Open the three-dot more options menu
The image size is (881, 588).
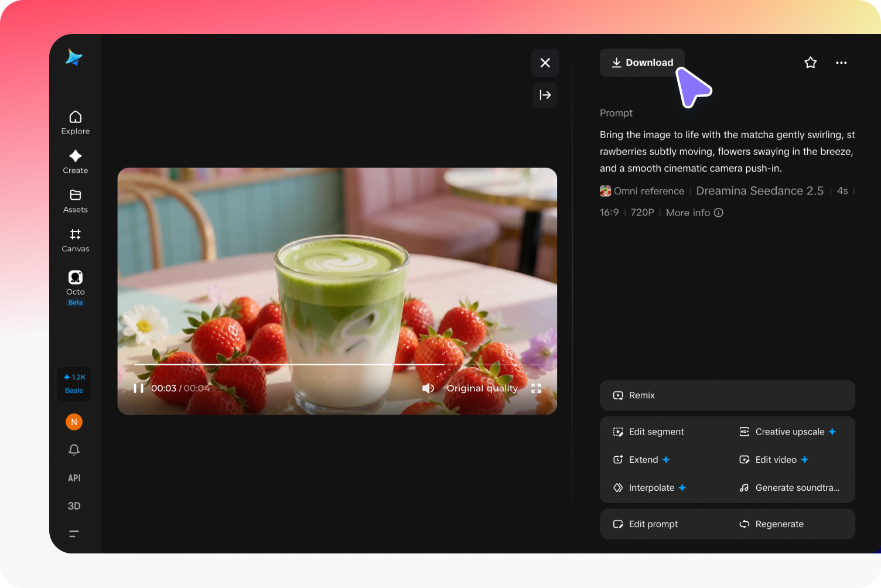tap(841, 63)
